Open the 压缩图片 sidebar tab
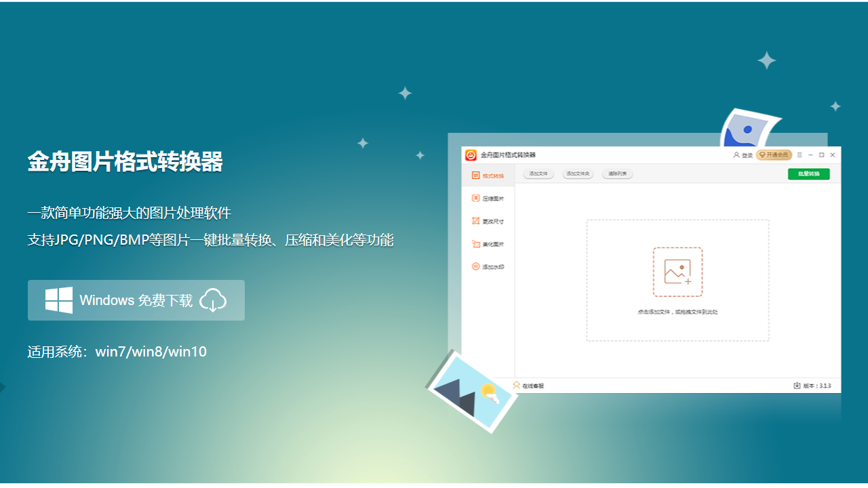 488,199
